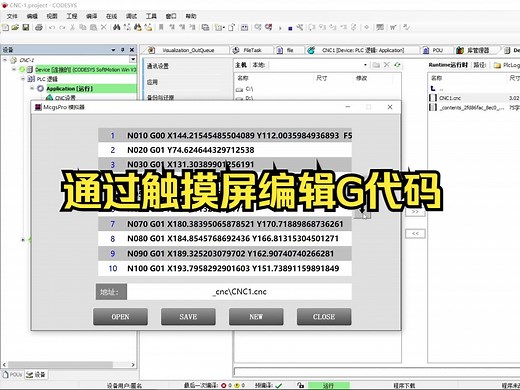The width and height of the screenshot is (520, 390).
Task: Click the new folder icon in host file panel
Action: [x=376, y=65]
